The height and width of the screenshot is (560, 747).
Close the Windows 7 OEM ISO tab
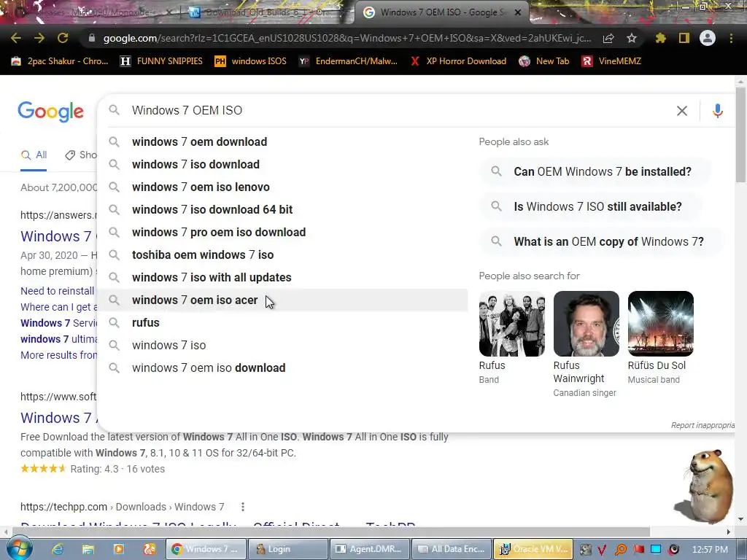(518, 12)
